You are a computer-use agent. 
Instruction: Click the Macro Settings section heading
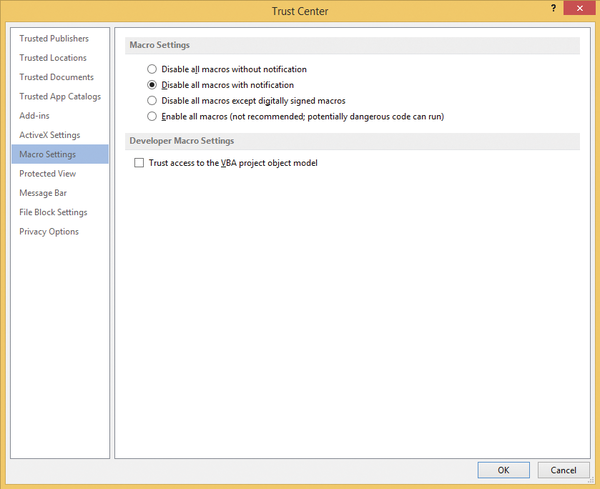tap(160, 45)
